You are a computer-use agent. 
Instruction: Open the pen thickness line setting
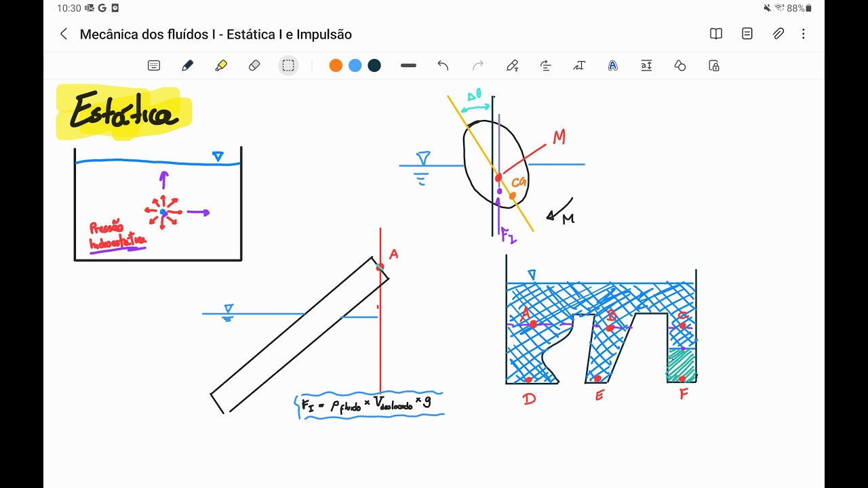pyautogui.click(x=408, y=66)
